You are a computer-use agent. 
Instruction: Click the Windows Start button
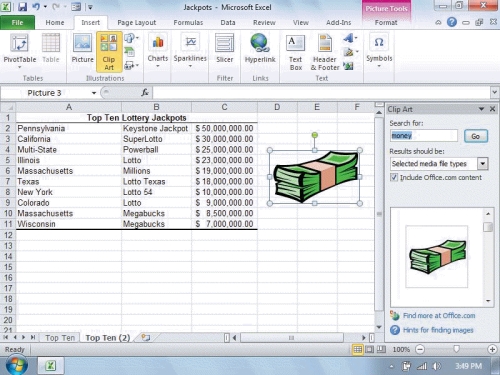17,365
